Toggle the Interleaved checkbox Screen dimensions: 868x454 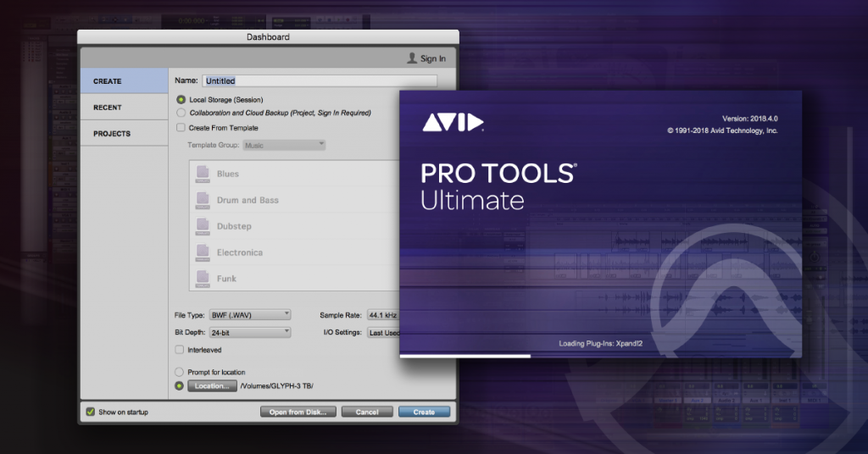click(180, 349)
